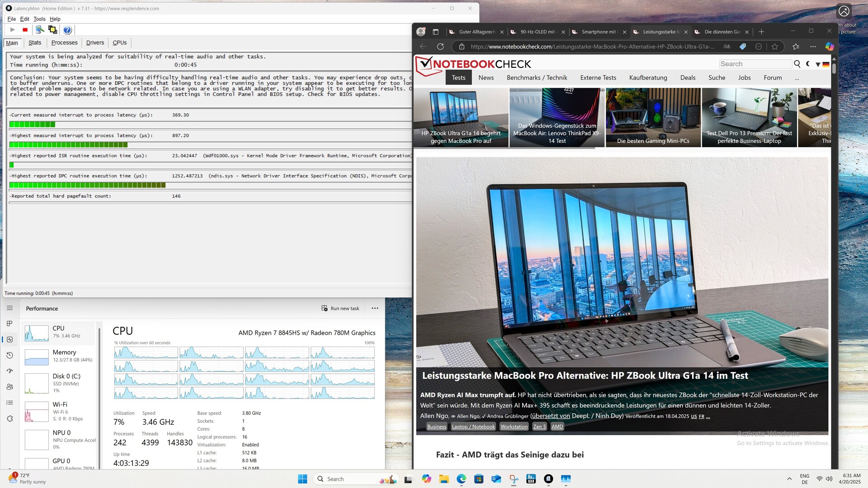
Task: Switch to the Drivers tab
Action: (x=95, y=42)
